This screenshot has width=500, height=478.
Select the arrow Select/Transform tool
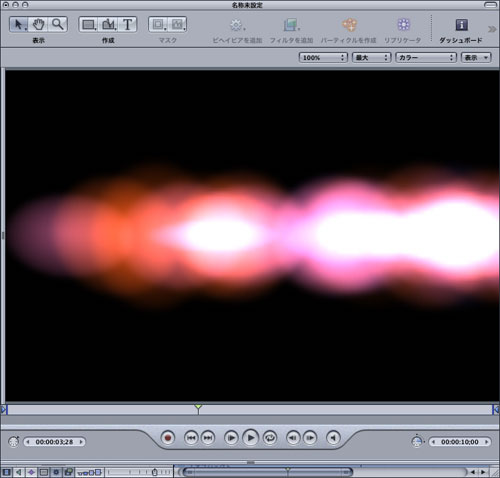(x=18, y=24)
